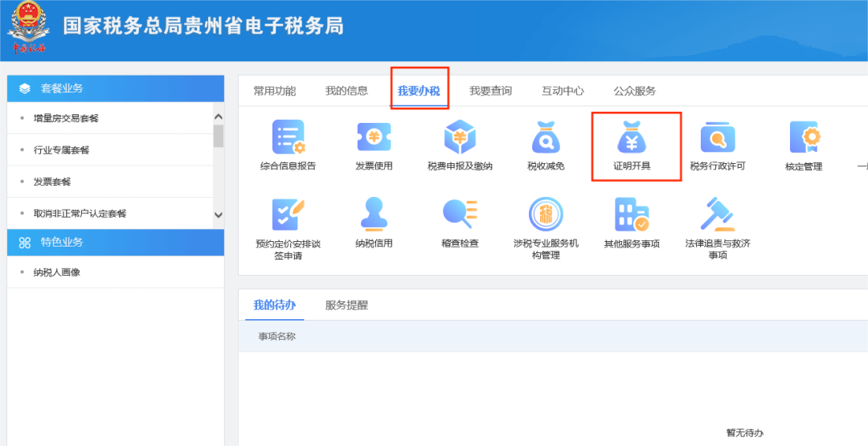
Task: Click the 特色业务 panel header
Action: coord(116,243)
